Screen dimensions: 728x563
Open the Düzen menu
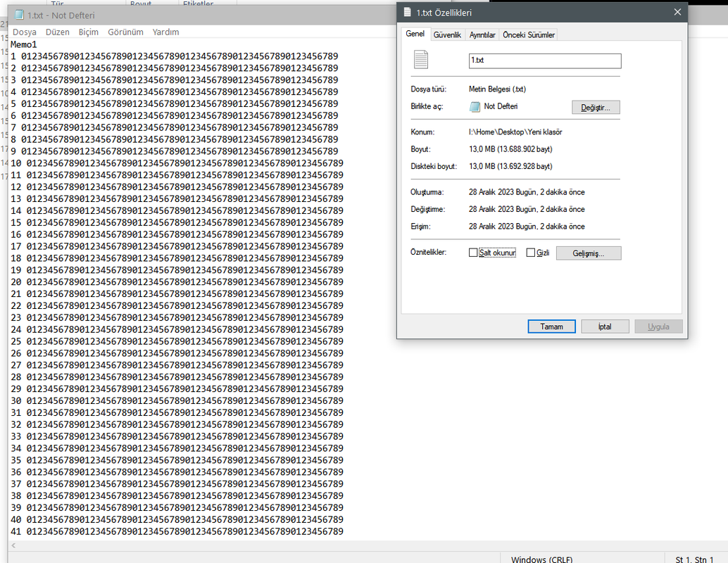(58, 32)
